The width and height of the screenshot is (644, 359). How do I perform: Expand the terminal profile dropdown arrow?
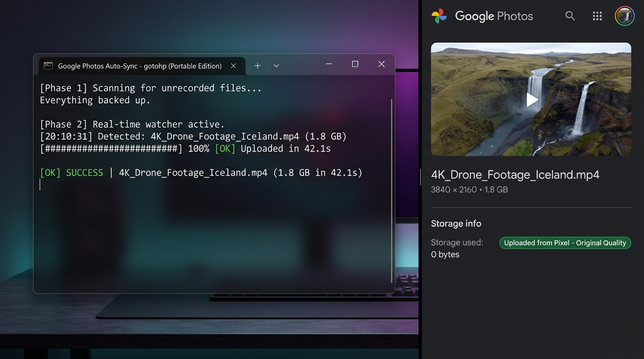click(x=276, y=66)
